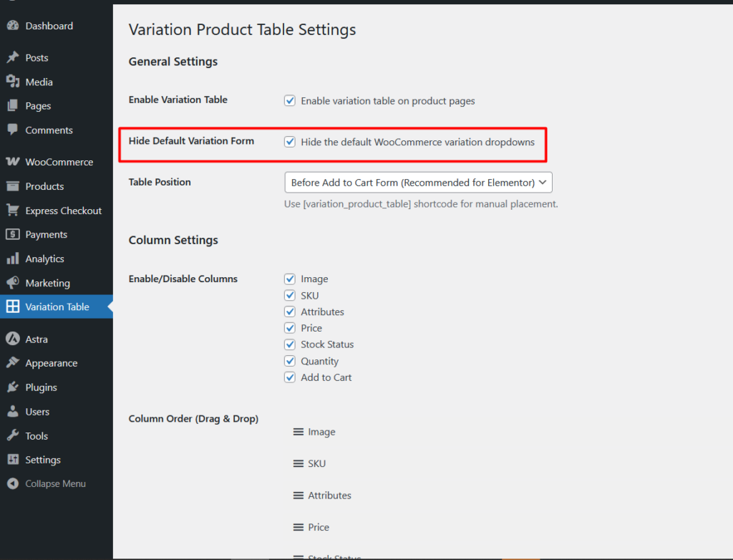The image size is (733, 560).
Task: Click the Marketing megaphone icon
Action: coord(12,283)
